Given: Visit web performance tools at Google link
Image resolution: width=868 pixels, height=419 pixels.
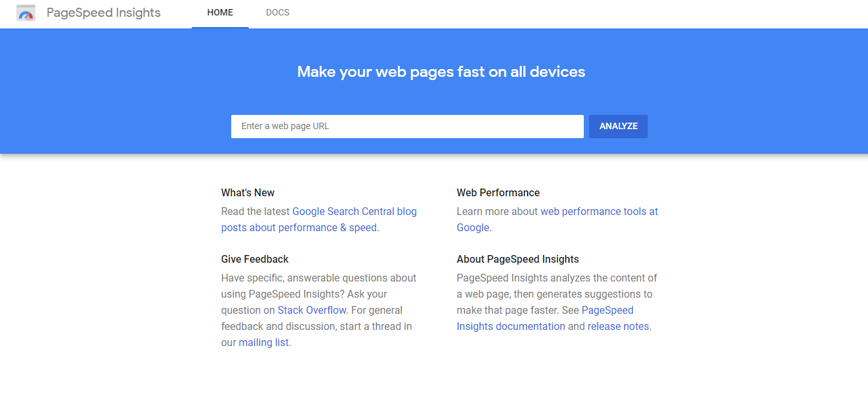Looking at the screenshot, I should (599, 211).
